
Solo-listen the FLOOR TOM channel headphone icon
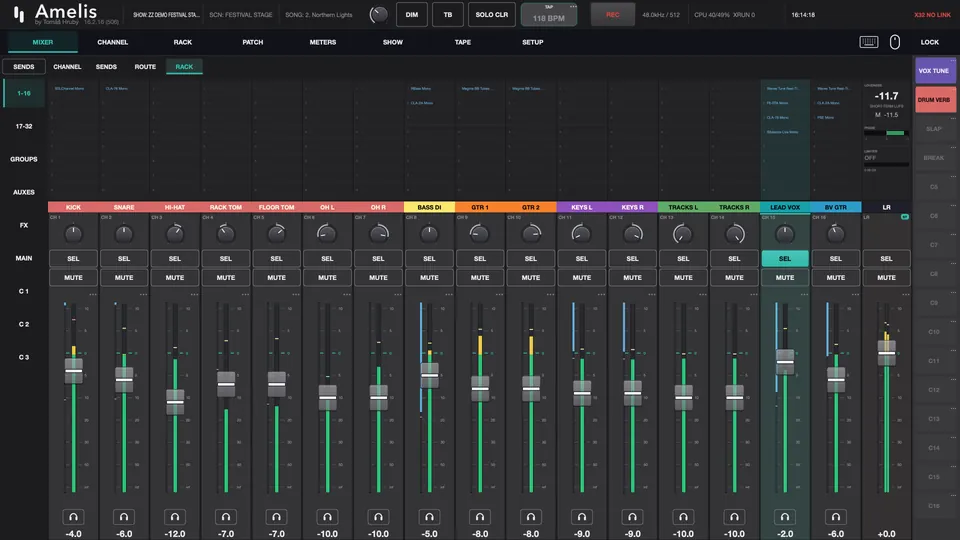(277, 517)
